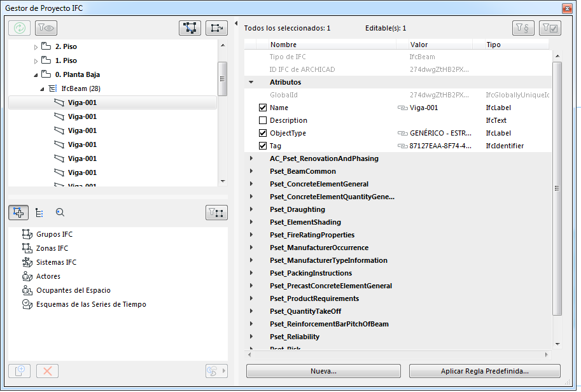This screenshot has width=581, height=392.
Task: Select Pset_ManufacturerOccurrence row
Action: [398, 248]
